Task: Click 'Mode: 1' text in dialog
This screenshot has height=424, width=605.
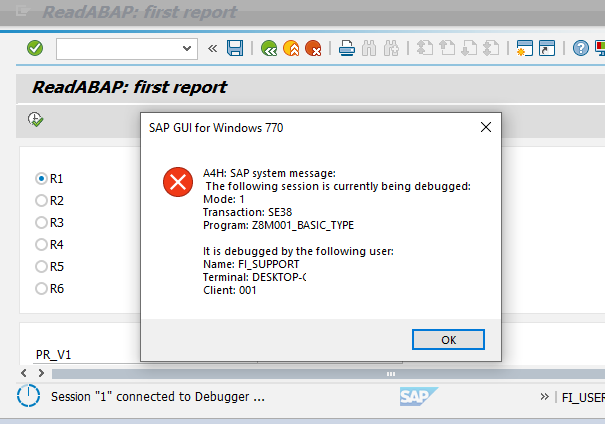Action: (223, 199)
